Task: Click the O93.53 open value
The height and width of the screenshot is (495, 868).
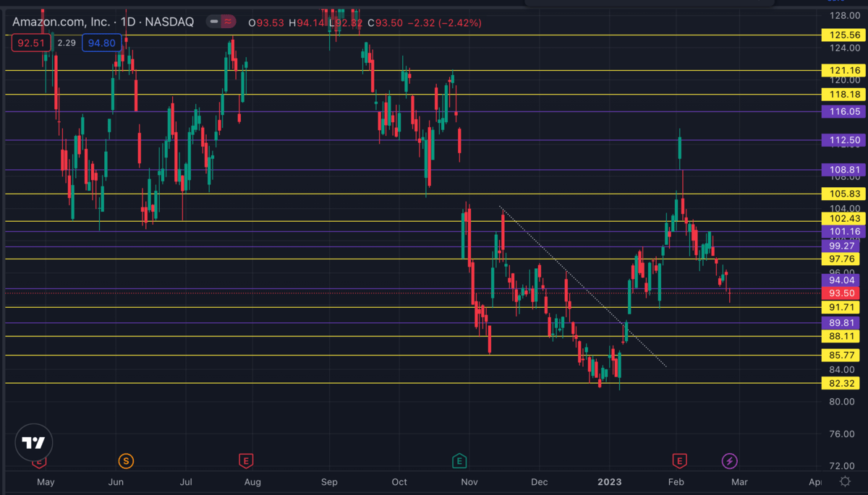Action: point(266,22)
